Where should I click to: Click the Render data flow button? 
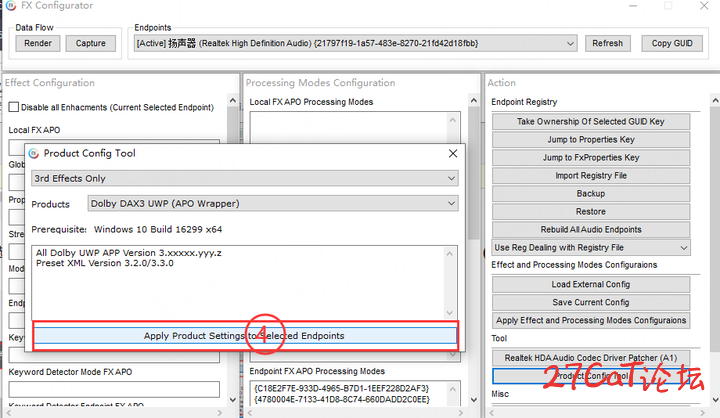coord(38,43)
